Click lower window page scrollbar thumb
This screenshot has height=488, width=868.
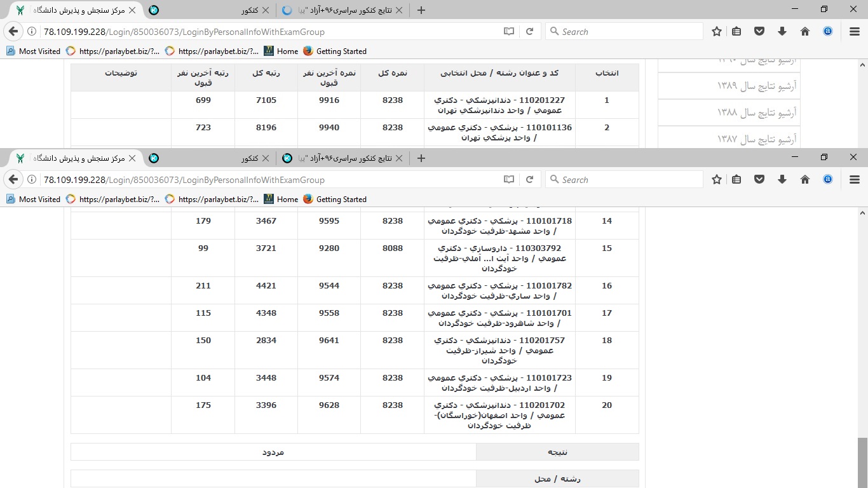pyautogui.click(x=862, y=463)
